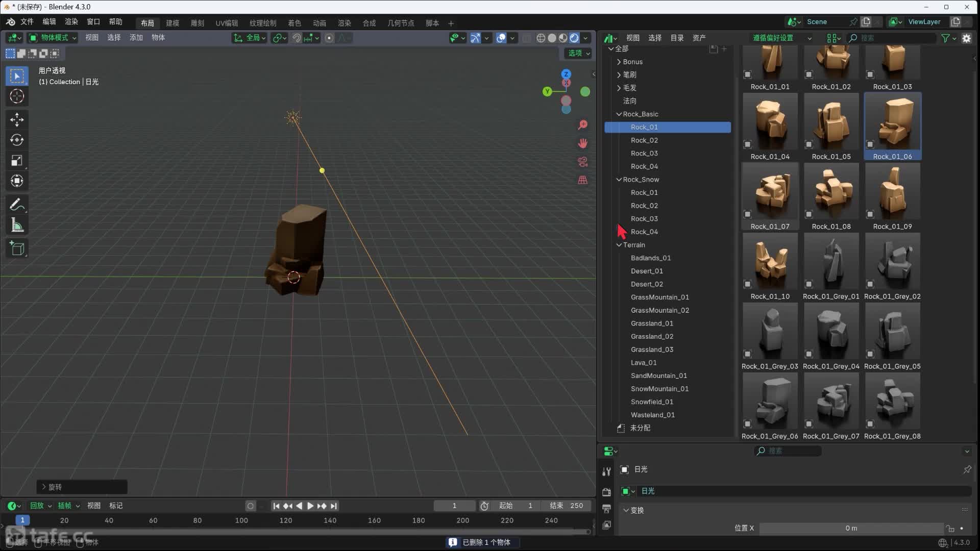Select the Scale tool

pyautogui.click(x=17, y=161)
